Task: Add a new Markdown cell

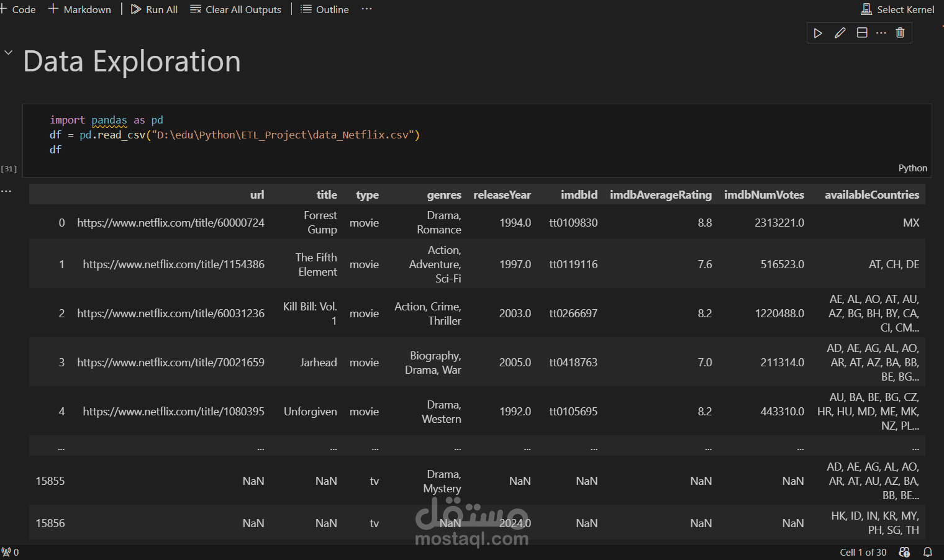Action: (80, 9)
